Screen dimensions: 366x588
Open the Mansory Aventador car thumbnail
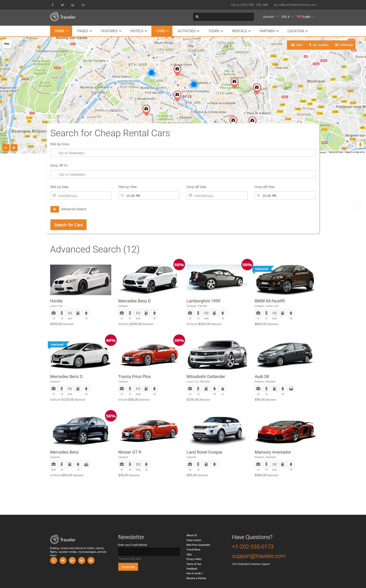pos(285,431)
